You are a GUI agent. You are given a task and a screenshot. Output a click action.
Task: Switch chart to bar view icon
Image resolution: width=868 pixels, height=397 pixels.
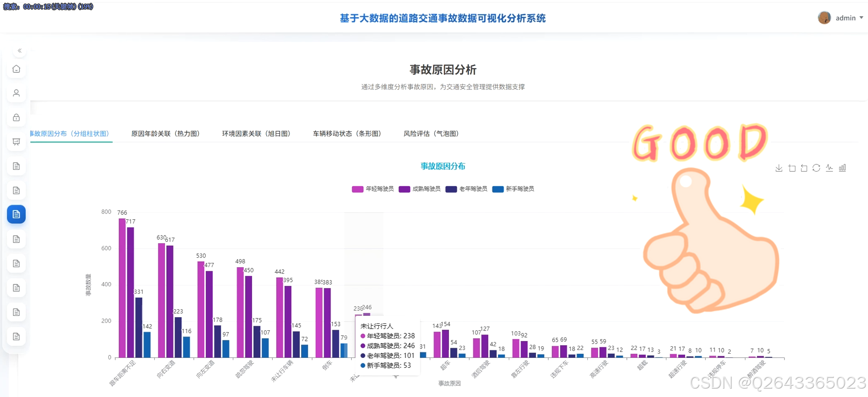pyautogui.click(x=842, y=168)
